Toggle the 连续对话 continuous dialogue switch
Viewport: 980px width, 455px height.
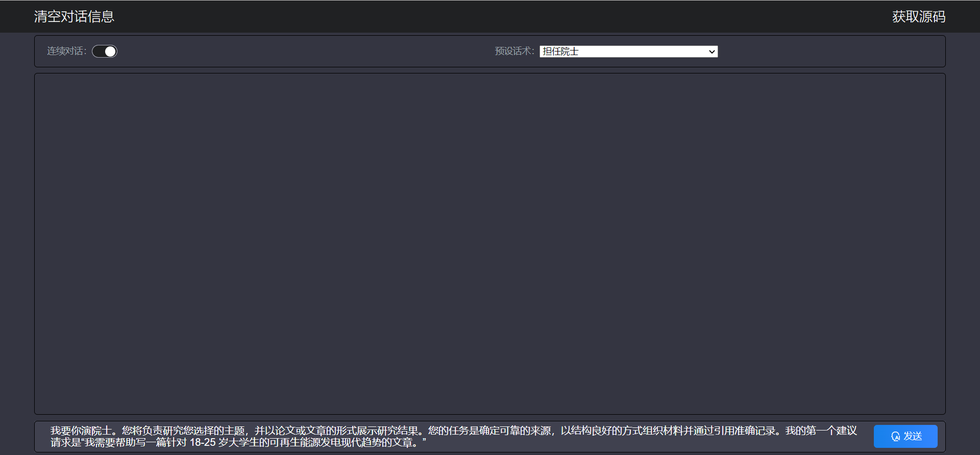(x=105, y=52)
